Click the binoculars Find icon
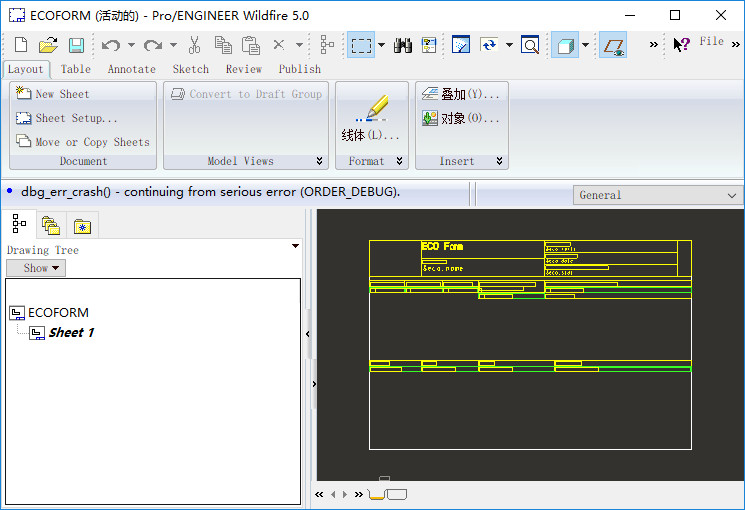The width and height of the screenshot is (745, 510). pos(403,45)
